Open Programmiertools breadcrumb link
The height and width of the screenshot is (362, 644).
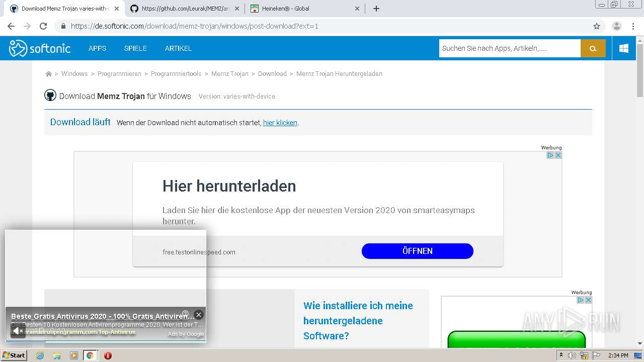click(176, 74)
